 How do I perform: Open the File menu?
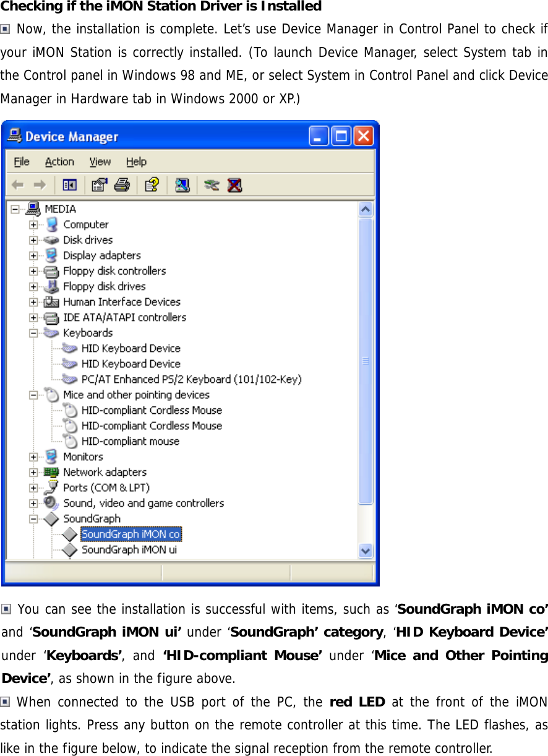[21, 161]
